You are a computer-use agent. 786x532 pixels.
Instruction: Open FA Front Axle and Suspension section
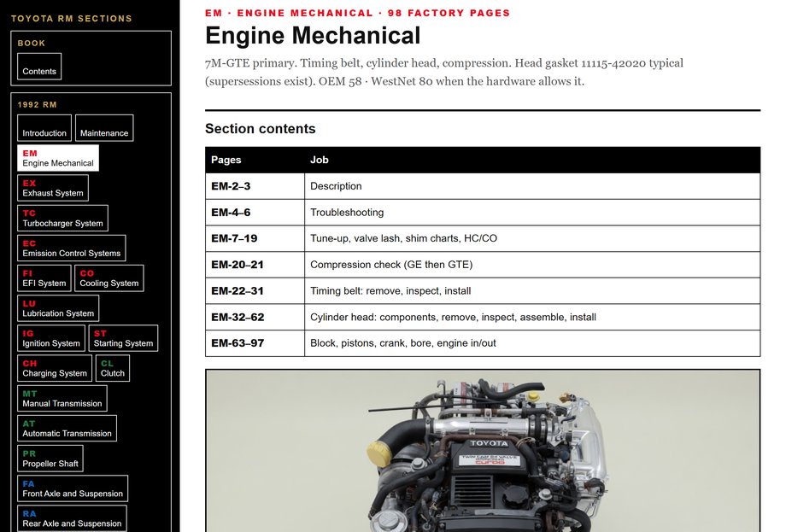pyautogui.click(x=73, y=488)
